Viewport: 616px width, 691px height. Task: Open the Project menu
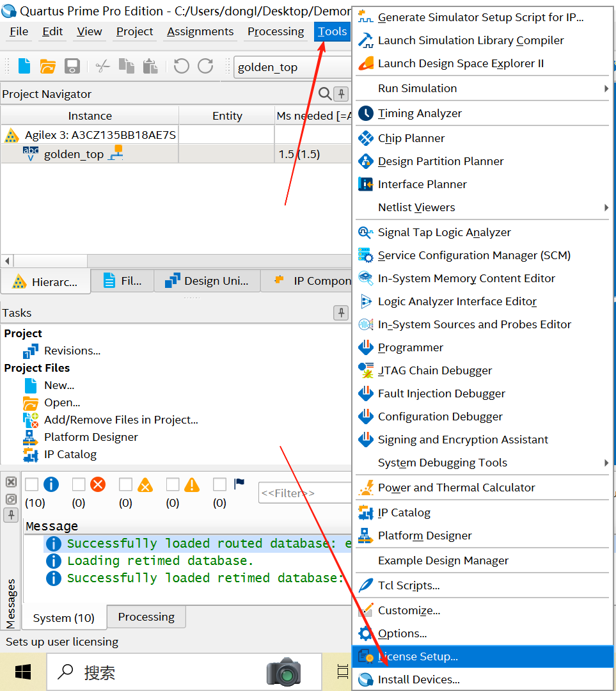click(x=134, y=32)
